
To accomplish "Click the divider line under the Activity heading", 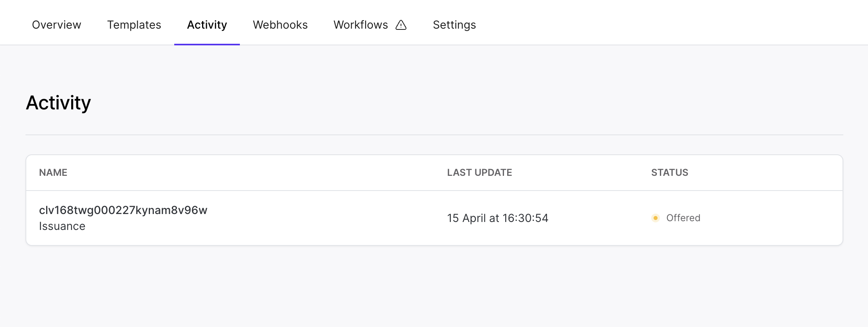I will (x=434, y=135).
